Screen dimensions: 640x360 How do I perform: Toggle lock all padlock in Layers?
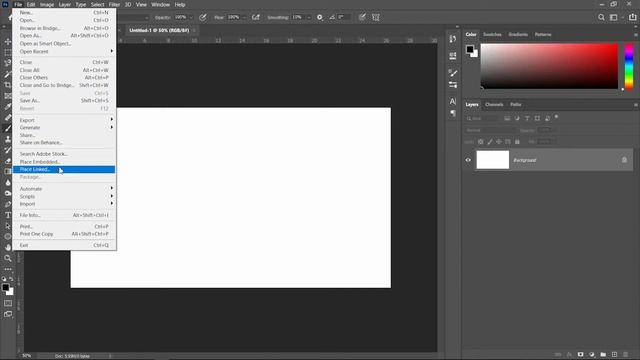pyautogui.click(x=517, y=142)
